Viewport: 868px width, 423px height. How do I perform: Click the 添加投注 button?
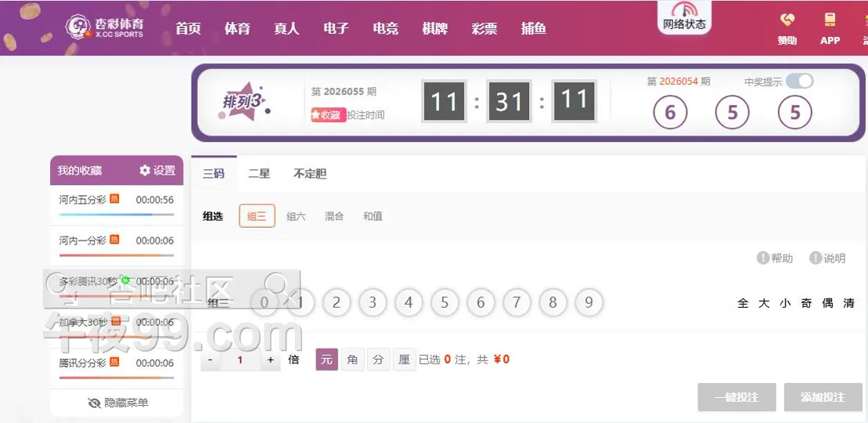[x=823, y=397]
